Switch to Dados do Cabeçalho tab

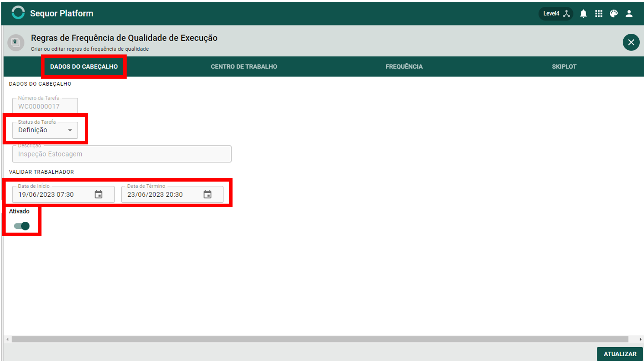pyautogui.click(x=84, y=67)
